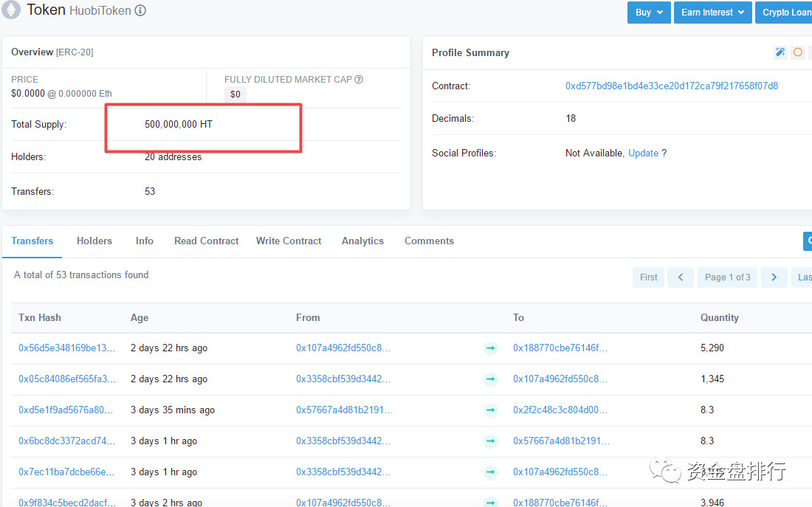Open the Buy dropdown
The height and width of the screenshot is (507, 812).
pyautogui.click(x=649, y=13)
